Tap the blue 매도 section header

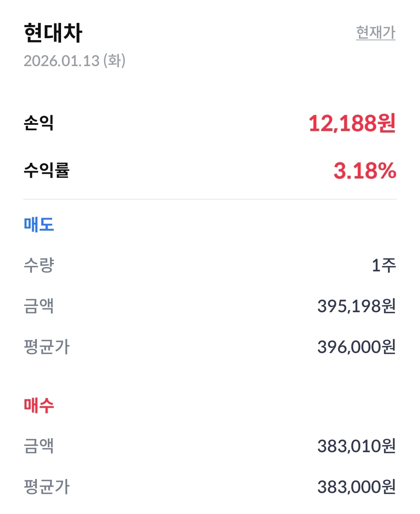(38, 225)
